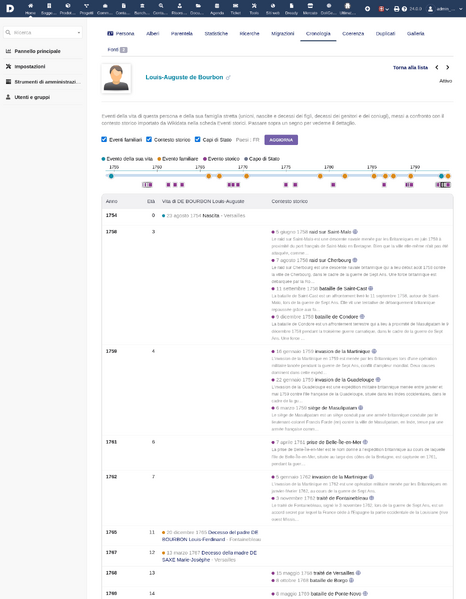Toggle the Eventi familiari checkbox
466x599 pixels.
coord(104,139)
